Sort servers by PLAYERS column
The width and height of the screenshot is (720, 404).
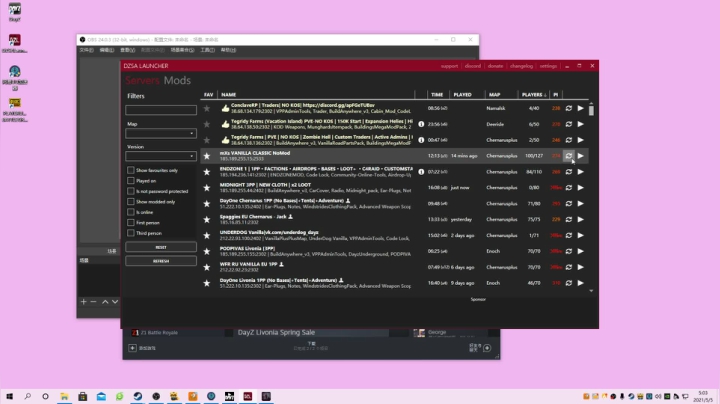click(x=534, y=95)
